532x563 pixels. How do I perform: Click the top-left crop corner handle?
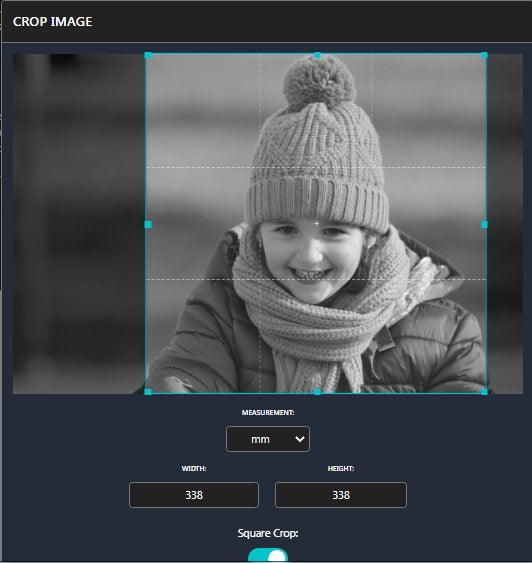[x=148, y=55]
